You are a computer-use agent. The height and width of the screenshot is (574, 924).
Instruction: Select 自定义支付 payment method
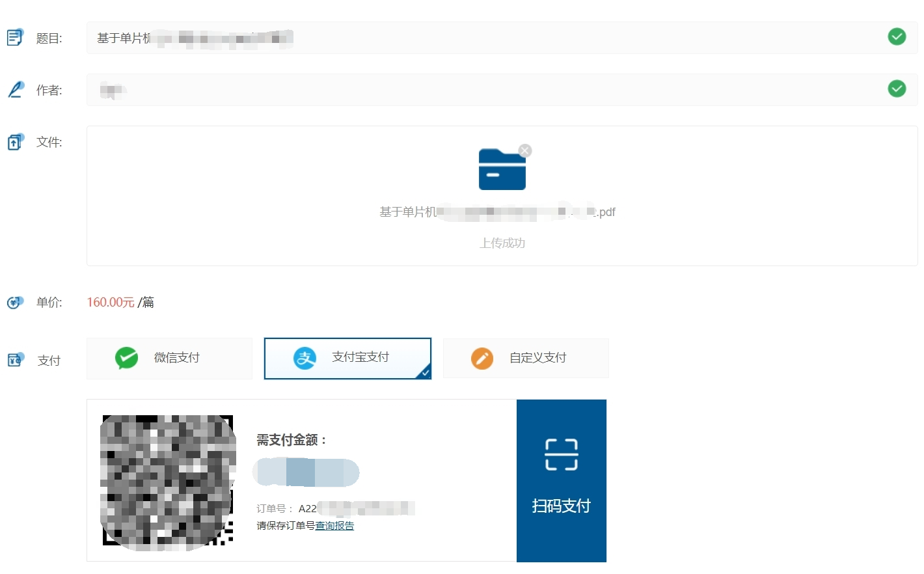point(526,358)
